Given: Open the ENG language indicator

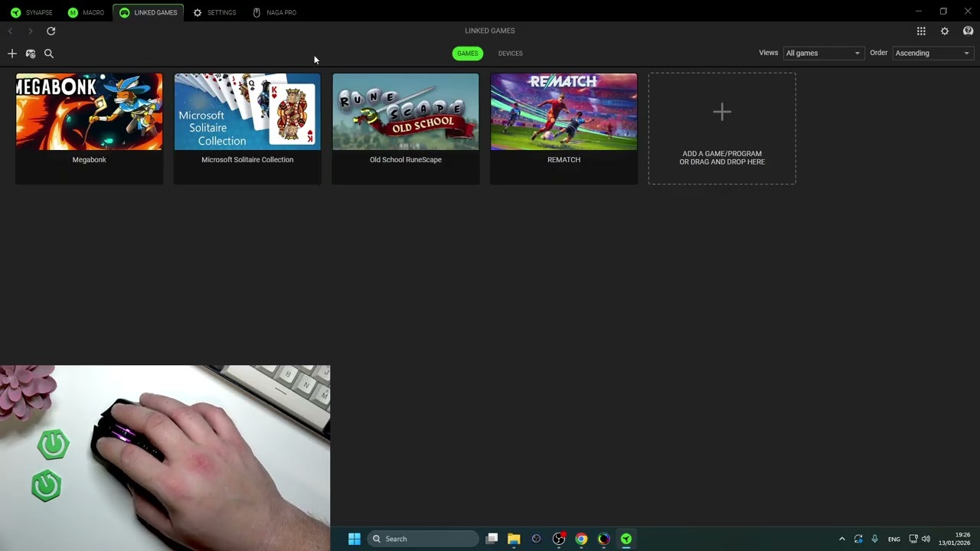Looking at the screenshot, I should coord(893,540).
